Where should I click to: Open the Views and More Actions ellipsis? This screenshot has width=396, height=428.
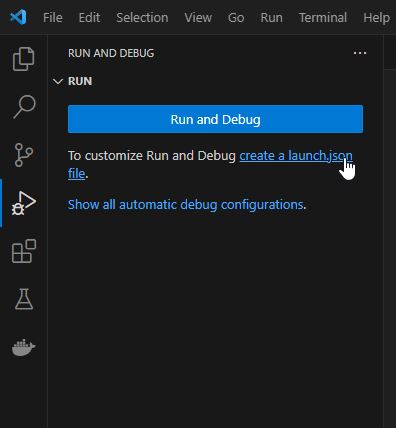(x=360, y=53)
